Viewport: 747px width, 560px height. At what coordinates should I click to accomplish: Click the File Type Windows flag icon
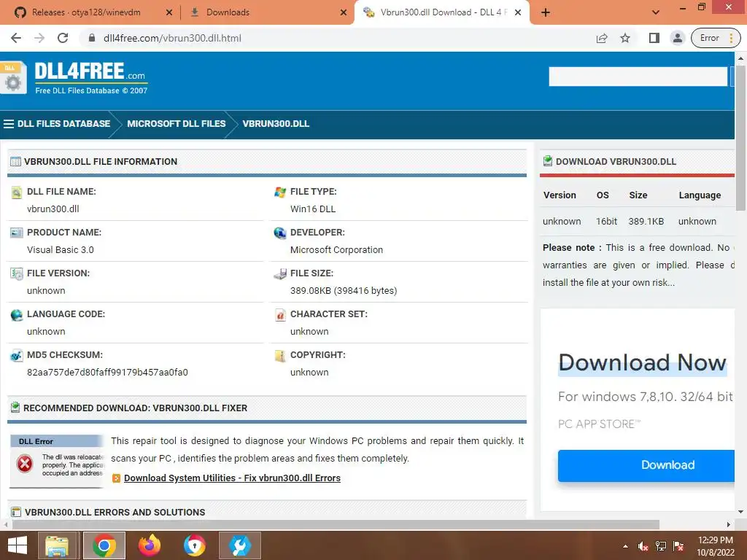tap(280, 192)
